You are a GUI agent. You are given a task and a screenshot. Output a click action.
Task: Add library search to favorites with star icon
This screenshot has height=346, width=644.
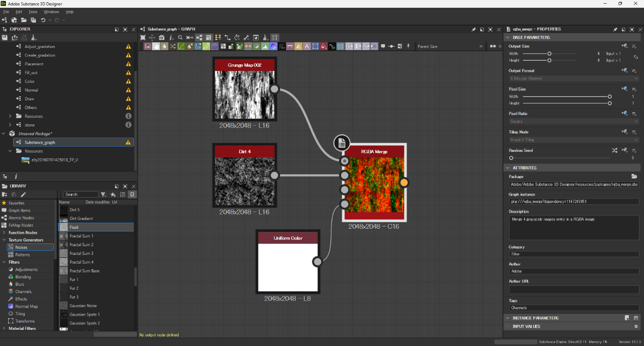[113, 195]
